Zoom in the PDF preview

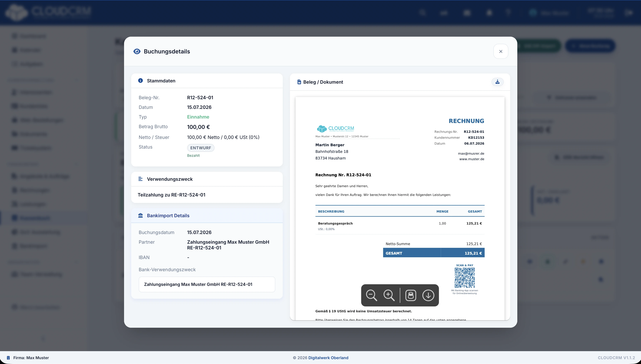[389, 295]
